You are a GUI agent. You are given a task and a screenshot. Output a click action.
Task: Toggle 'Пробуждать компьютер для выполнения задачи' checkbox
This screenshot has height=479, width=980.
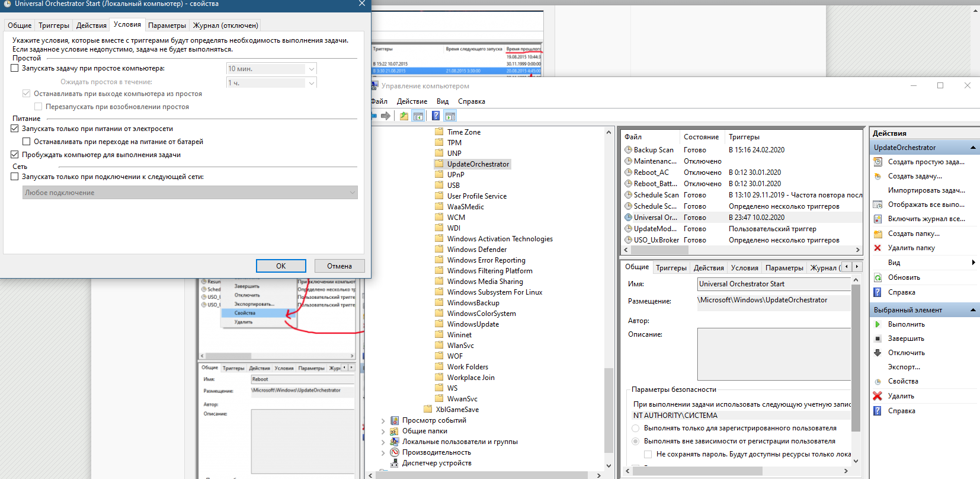[x=15, y=155]
